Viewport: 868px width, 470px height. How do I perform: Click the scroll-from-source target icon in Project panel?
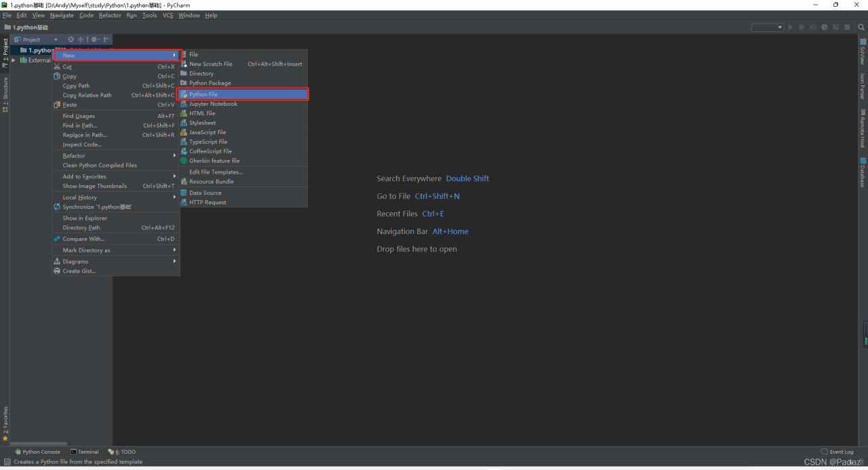point(71,39)
